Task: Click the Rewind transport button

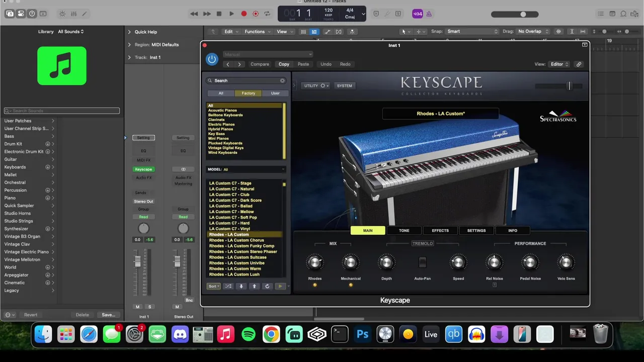Action: pyautogui.click(x=194, y=14)
